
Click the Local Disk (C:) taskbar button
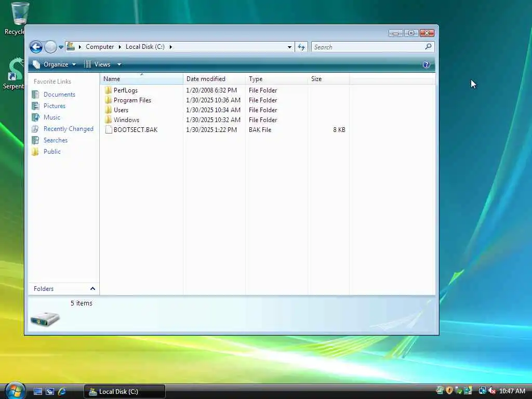(125, 392)
